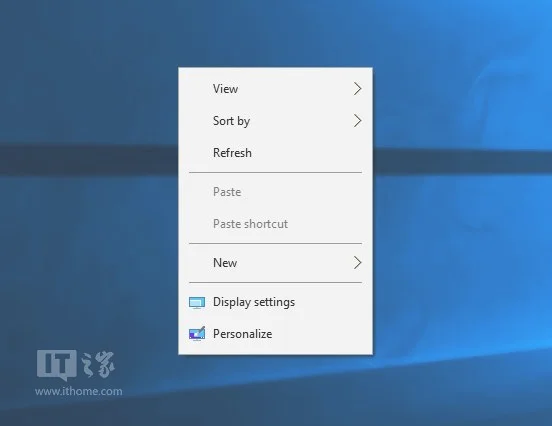This screenshot has height=426, width=552.
Task: Open the New menu entry
Action: [275, 263]
